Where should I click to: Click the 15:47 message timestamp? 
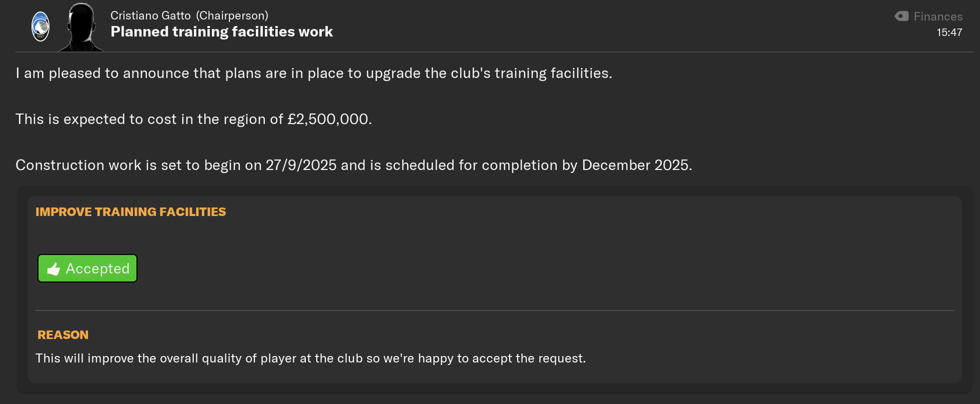click(x=949, y=32)
